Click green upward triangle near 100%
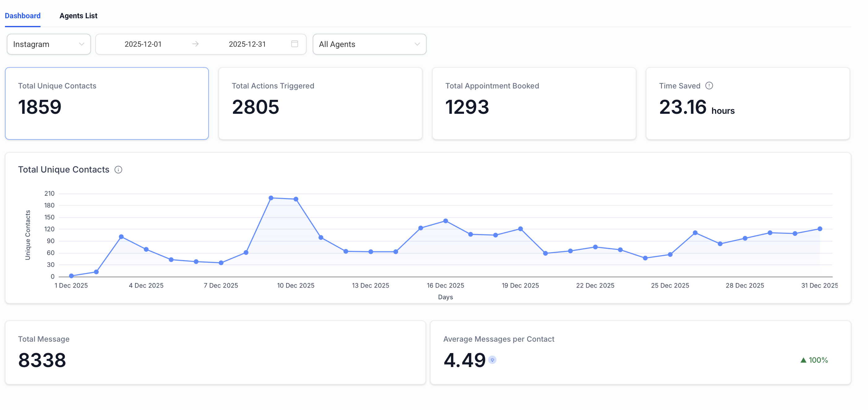 (x=803, y=360)
